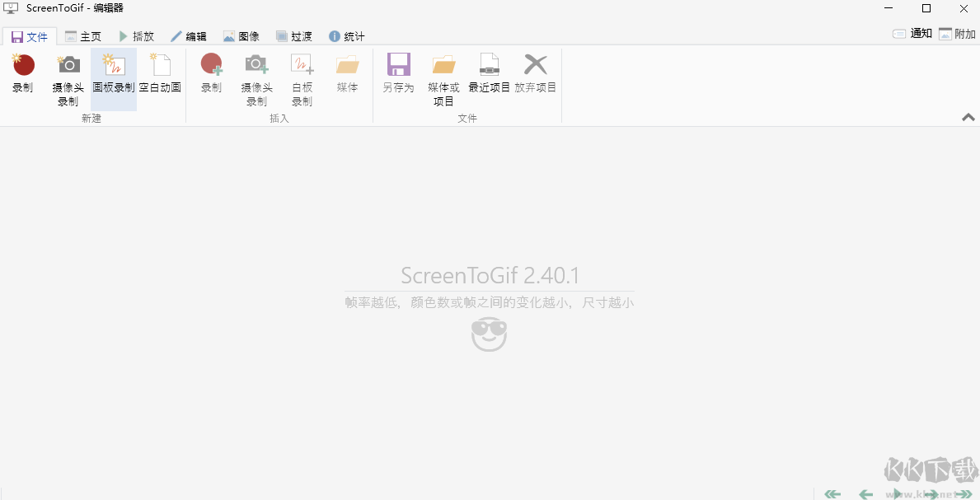This screenshot has width=980, height=500.
Task: Jump to the last frame arrow
Action: 963,493
